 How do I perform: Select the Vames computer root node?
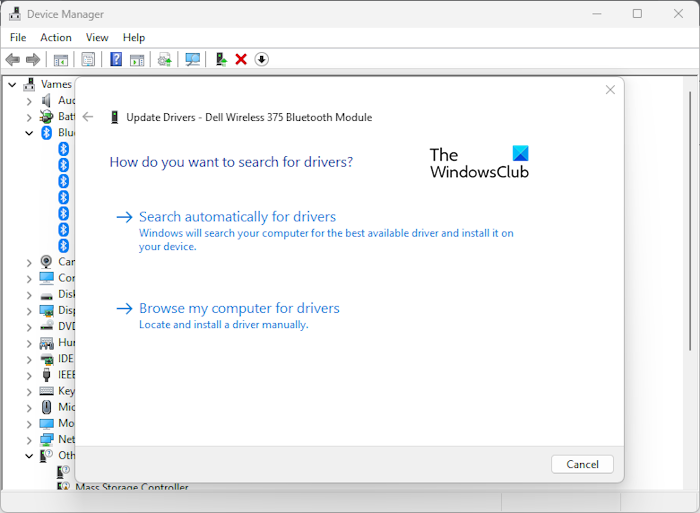click(47, 84)
